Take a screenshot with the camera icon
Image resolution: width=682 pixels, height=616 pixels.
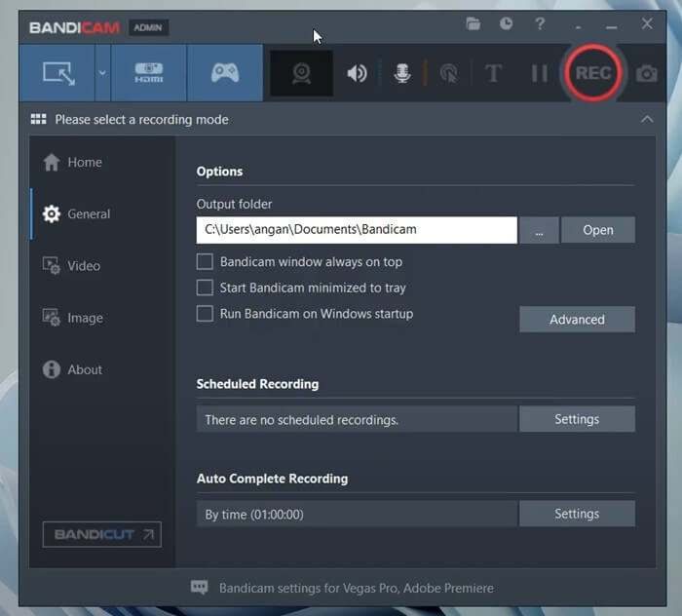pos(647,73)
